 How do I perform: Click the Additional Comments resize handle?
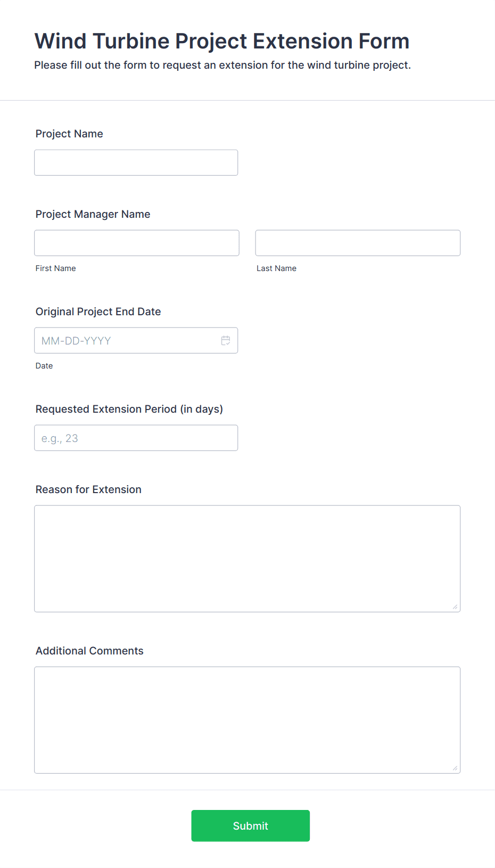[455, 768]
